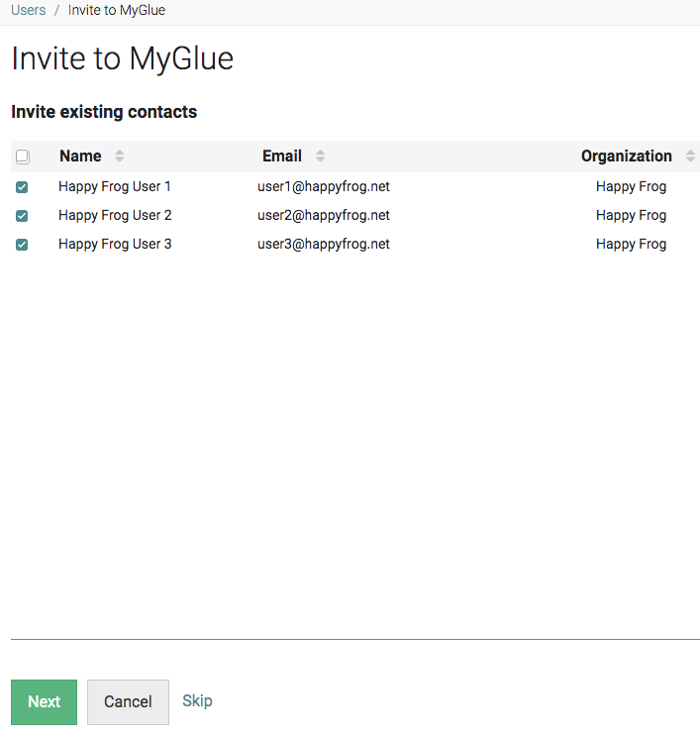Viewport: 700px width, 737px height.
Task: Sort table using Name column arrows
Action: coord(120,157)
